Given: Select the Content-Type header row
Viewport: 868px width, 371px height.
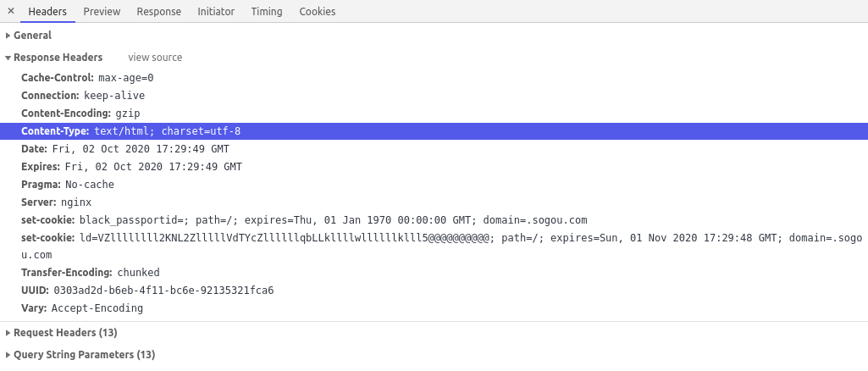Looking at the screenshot, I should pos(434,131).
